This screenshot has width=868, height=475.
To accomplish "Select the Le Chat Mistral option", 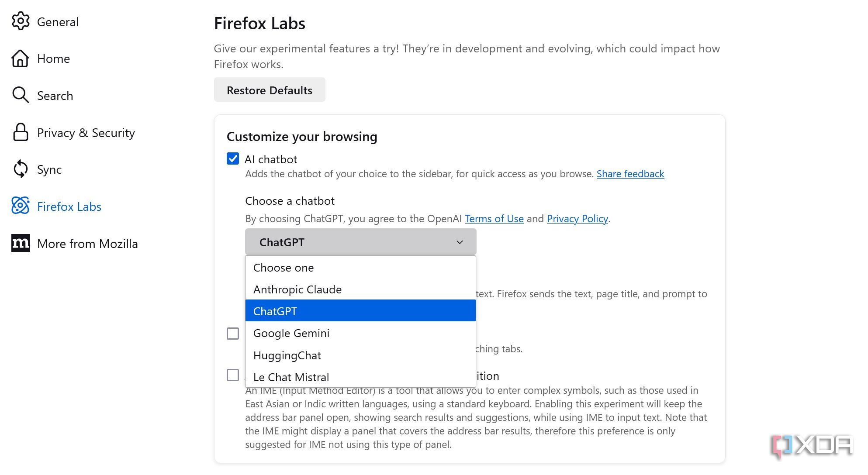I will tap(291, 377).
